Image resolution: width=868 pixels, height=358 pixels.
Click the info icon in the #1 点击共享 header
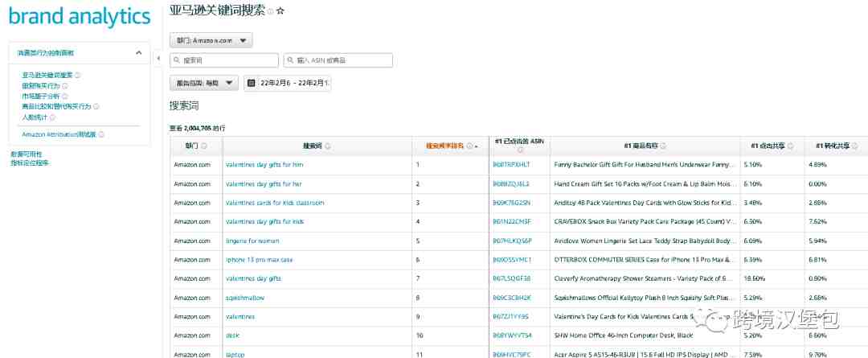[x=790, y=146]
